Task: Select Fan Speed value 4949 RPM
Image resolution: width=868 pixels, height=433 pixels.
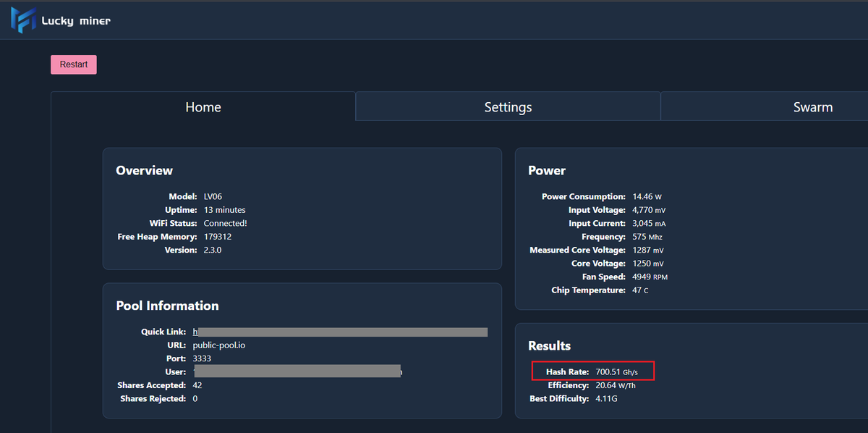Action: [x=650, y=277]
